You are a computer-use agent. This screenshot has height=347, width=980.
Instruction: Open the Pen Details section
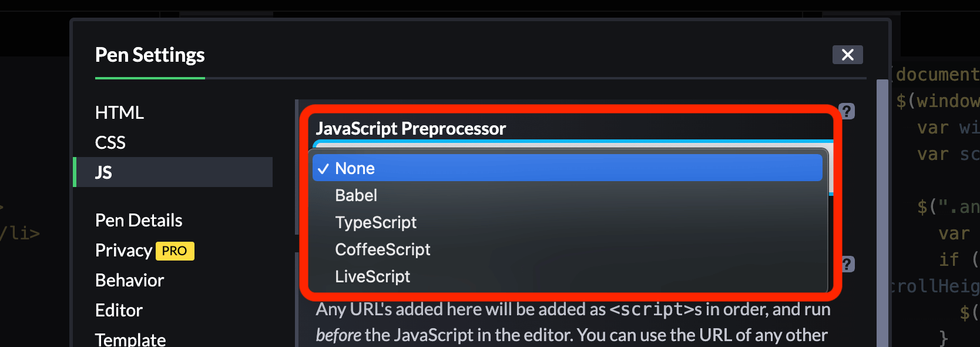138,220
